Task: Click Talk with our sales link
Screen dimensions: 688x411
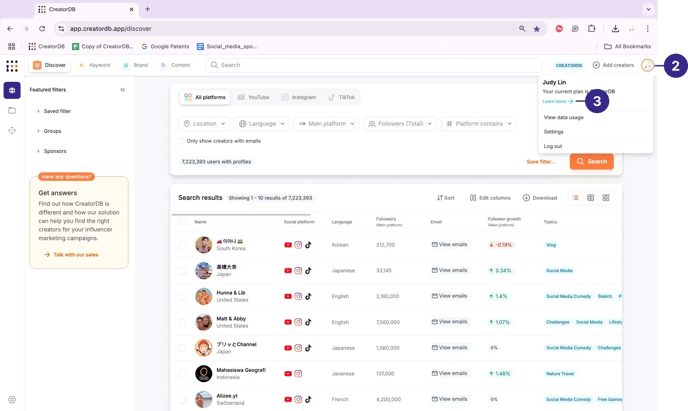Action: 71,254
